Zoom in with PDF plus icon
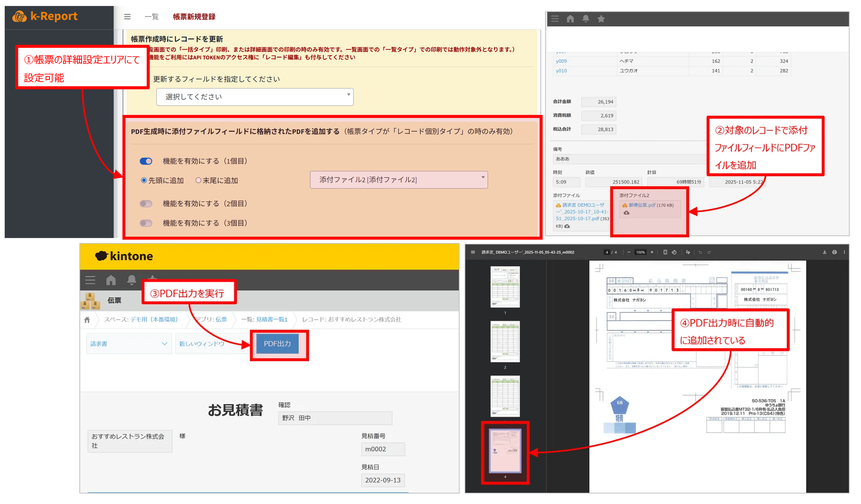Screen dimensions: 861x504 tap(652, 252)
